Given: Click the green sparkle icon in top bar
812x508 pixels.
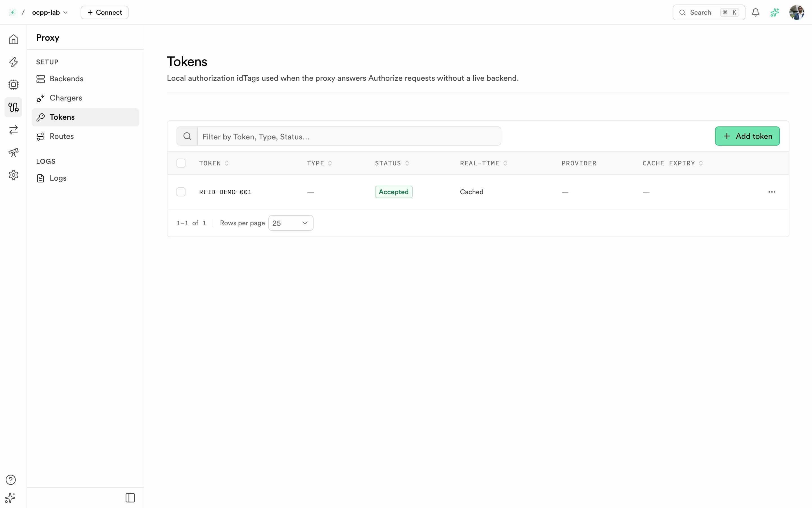Looking at the screenshot, I should click(775, 12).
